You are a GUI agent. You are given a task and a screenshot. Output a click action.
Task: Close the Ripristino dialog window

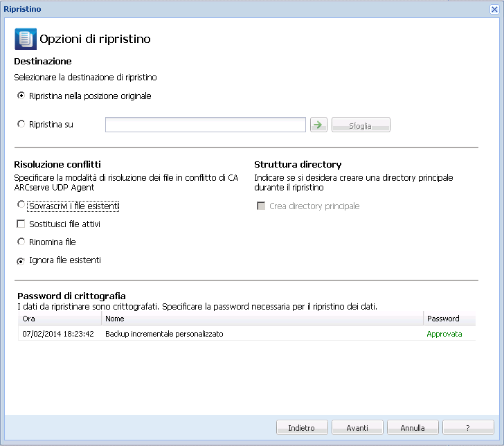(494, 9)
